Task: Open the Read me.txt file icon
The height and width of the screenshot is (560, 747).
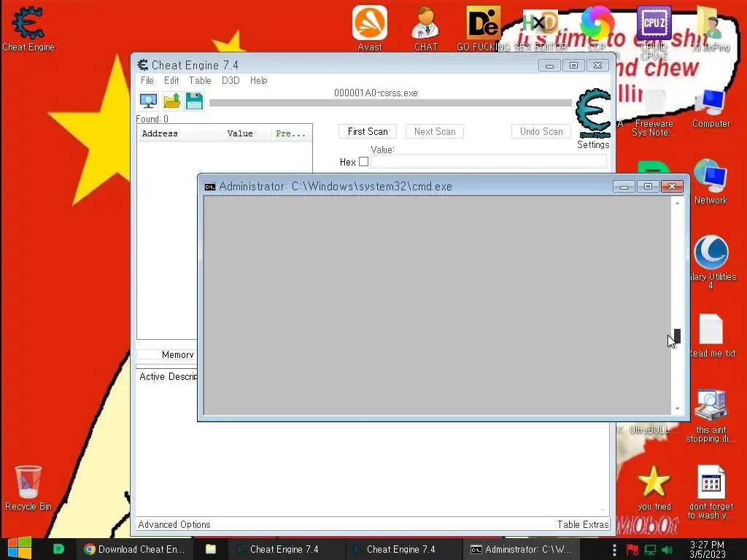Action: (x=711, y=336)
